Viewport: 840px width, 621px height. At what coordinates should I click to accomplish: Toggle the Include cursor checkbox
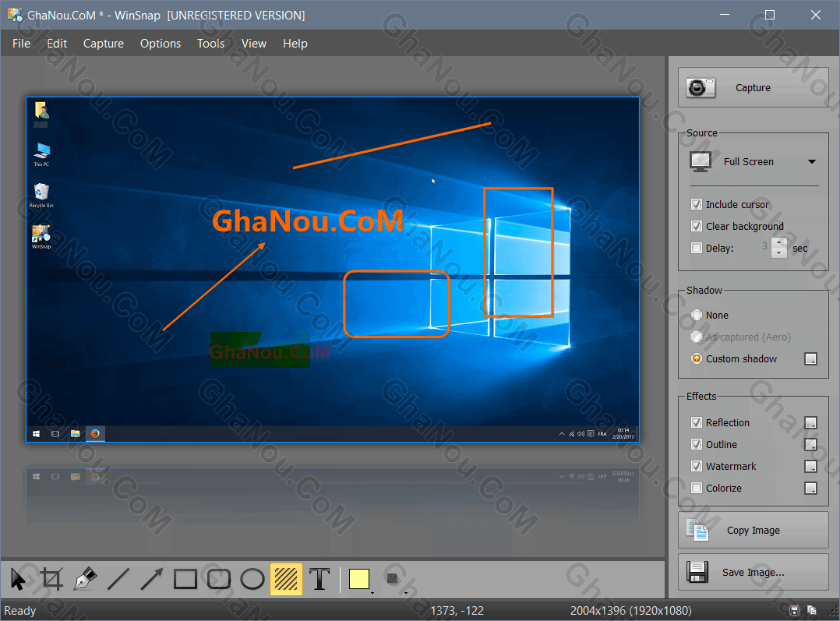click(x=697, y=204)
